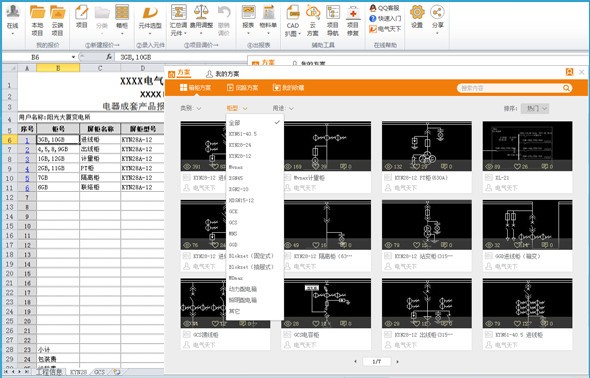Like the XL-21 scheme heart icon
The image size is (590, 378).
pyautogui.click(x=518, y=166)
